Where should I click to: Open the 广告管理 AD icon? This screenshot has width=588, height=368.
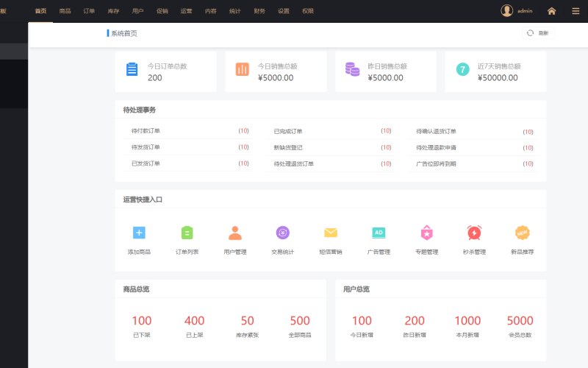(379, 233)
